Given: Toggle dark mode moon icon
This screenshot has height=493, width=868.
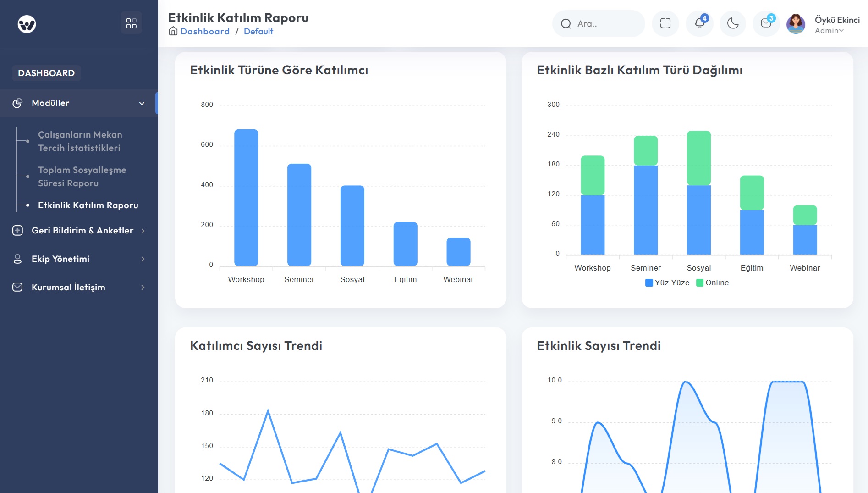Looking at the screenshot, I should click(733, 23).
